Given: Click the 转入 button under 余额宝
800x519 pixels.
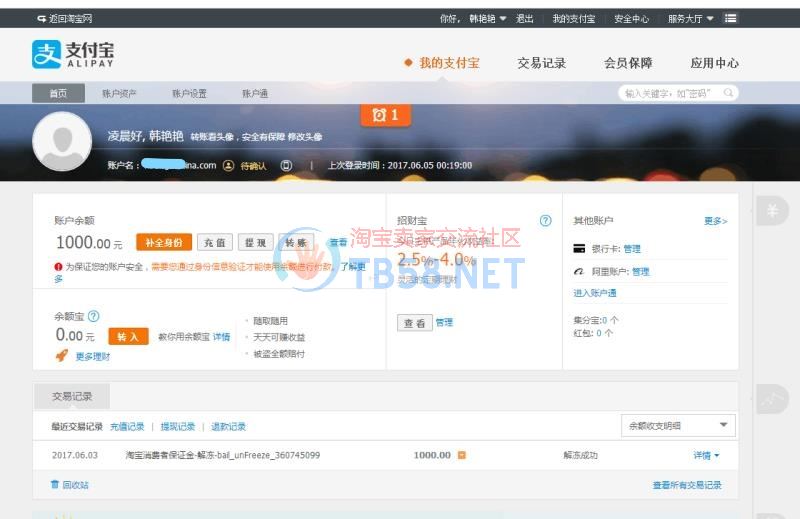Looking at the screenshot, I should pos(128,336).
